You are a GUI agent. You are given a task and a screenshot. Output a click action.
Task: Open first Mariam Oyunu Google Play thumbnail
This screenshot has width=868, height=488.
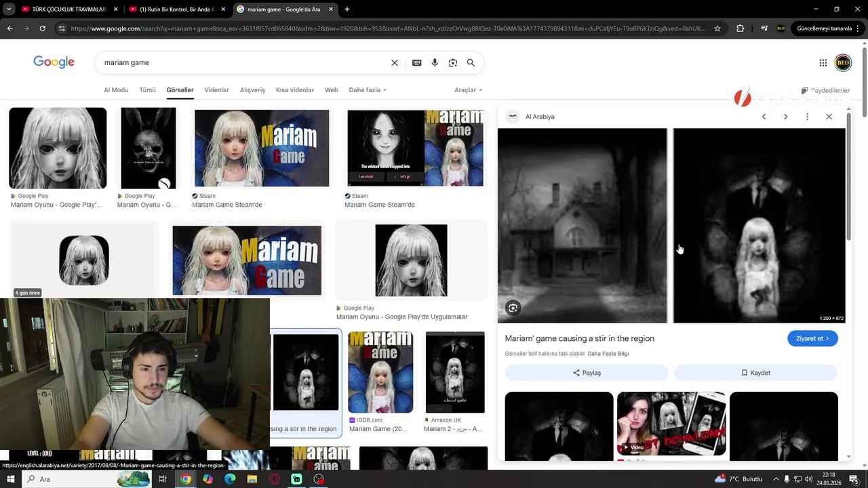[x=58, y=148]
